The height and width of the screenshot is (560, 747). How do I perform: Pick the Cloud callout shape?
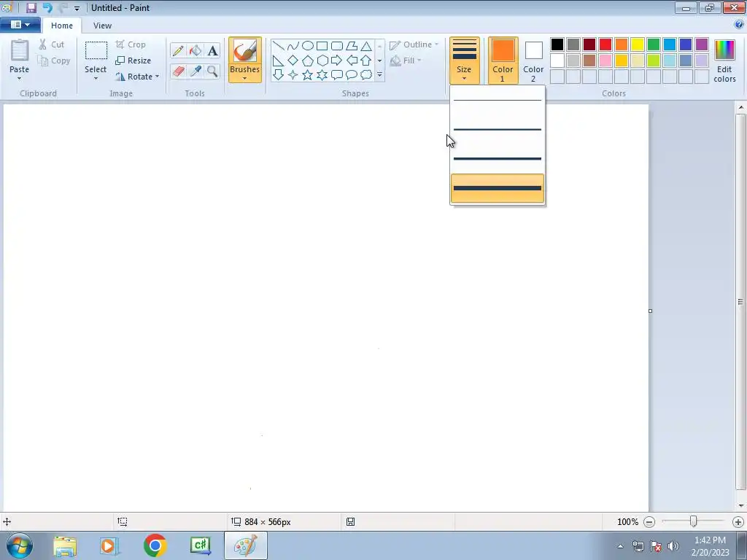point(366,75)
